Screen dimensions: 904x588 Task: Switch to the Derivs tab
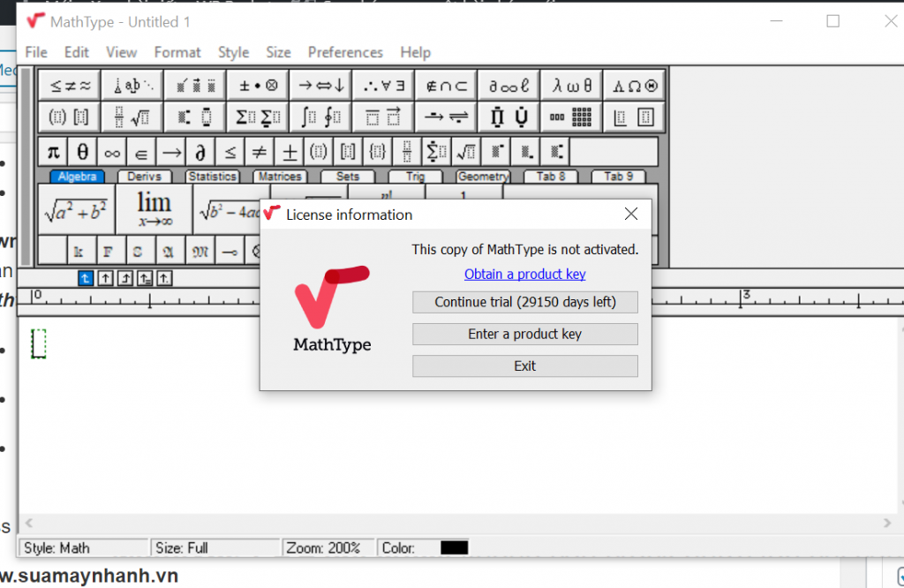pos(144,177)
